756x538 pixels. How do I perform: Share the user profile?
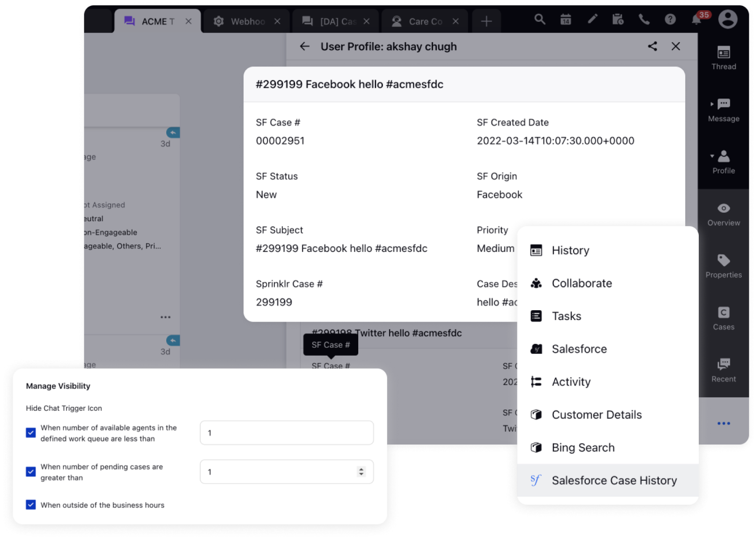(x=652, y=46)
